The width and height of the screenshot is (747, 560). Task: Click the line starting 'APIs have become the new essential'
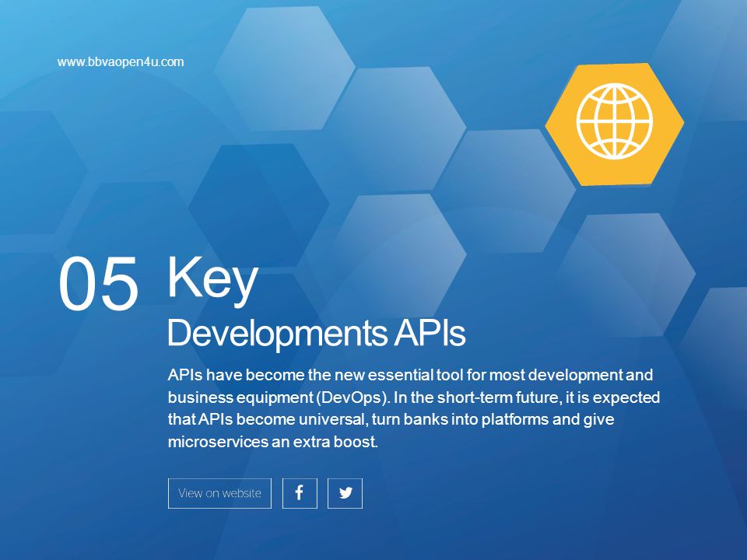[x=410, y=375]
